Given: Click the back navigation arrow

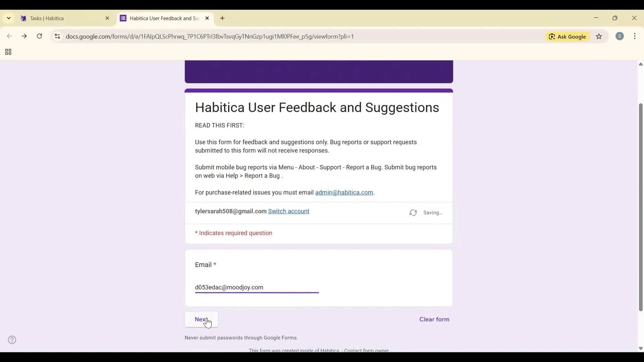Looking at the screenshot, I should point(9,36).
